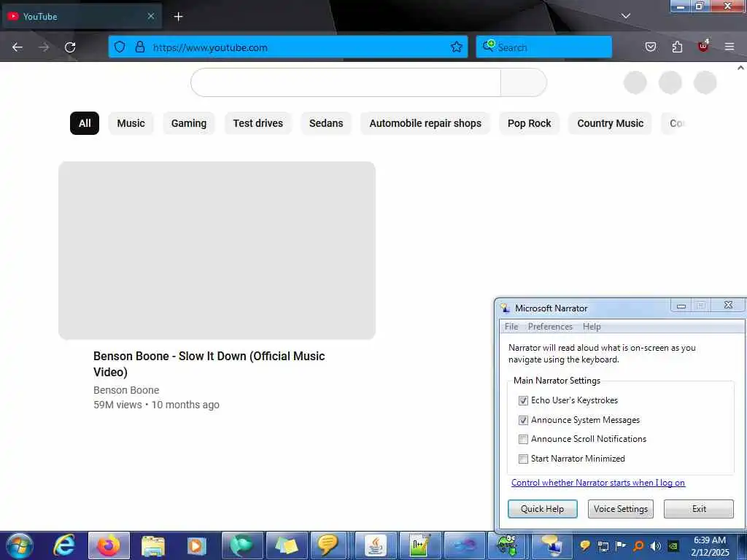Click the speaker volume tray icon
This screenshot has width=747, height=560.
click(x=656, y=545)
